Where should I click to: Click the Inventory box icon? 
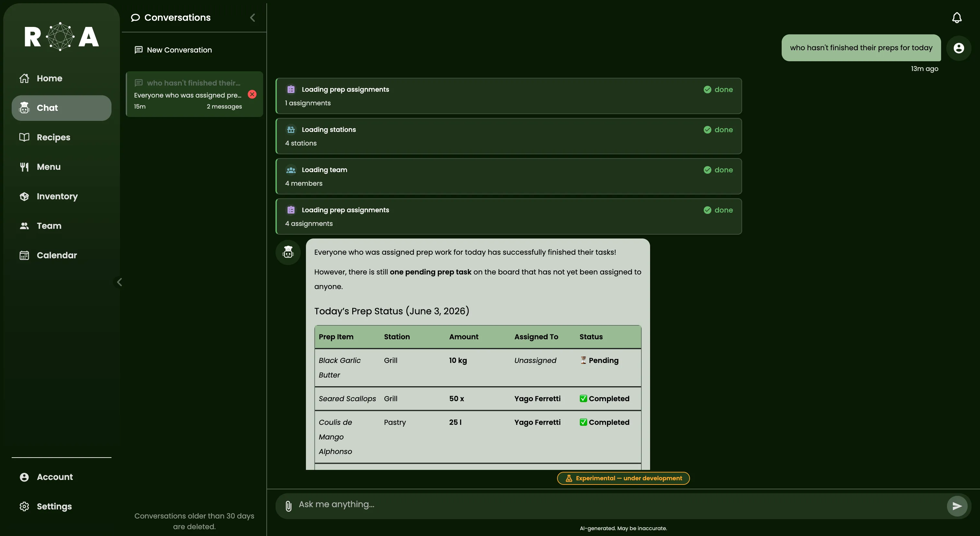pos(24,196)
